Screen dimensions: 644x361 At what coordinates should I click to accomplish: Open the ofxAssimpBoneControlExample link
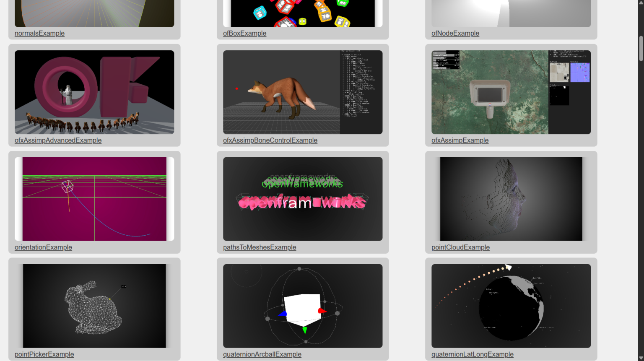click(270, 140)
